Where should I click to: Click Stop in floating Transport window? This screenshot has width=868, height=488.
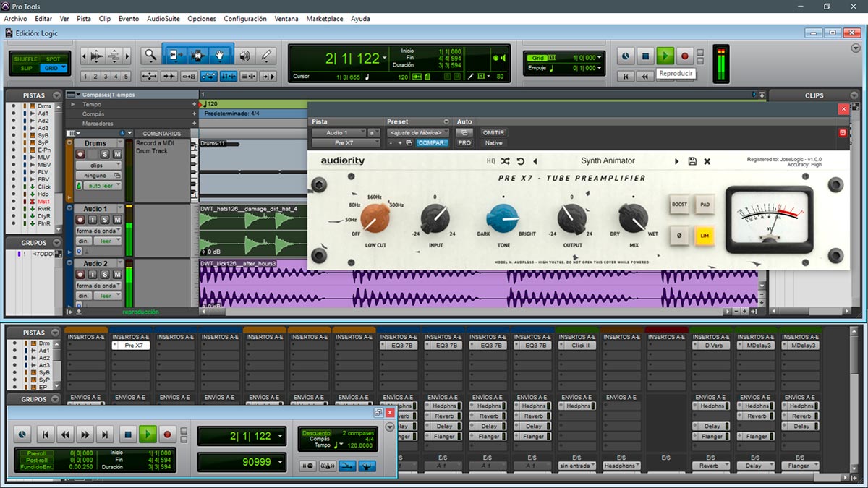tap(128, 435)
